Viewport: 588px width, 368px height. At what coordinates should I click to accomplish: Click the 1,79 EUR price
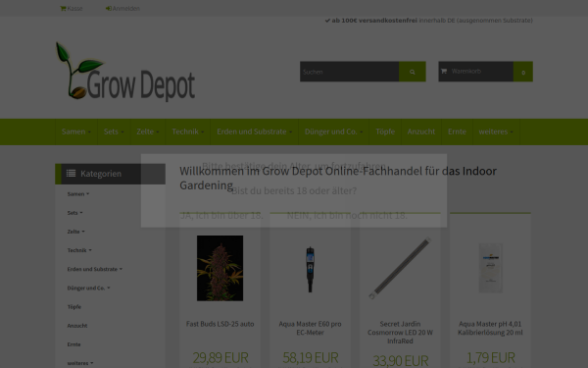tap(491, 357)
